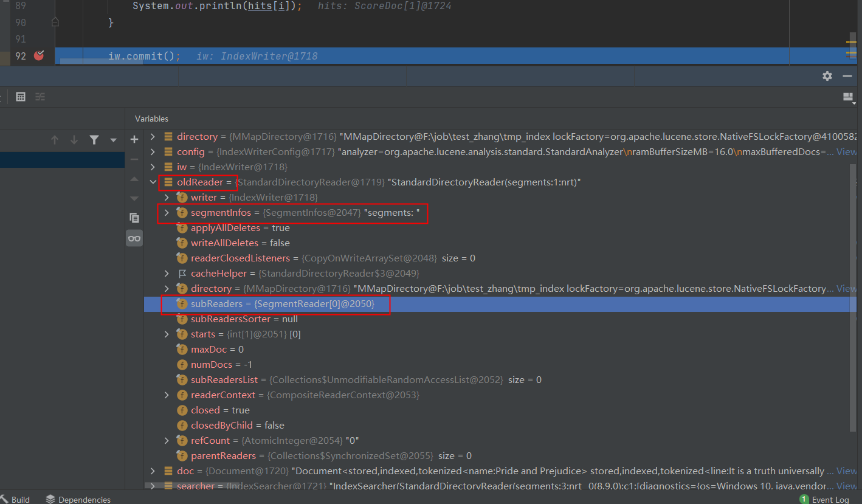Click the Variables panel tab label
Screen dimensions: 862x504
coord(151,119)
